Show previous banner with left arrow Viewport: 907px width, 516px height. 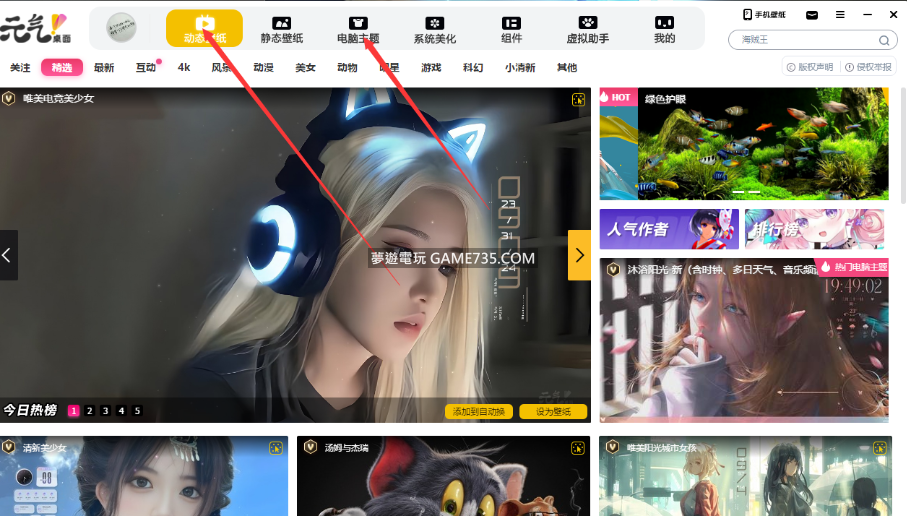tap(8, 255)
